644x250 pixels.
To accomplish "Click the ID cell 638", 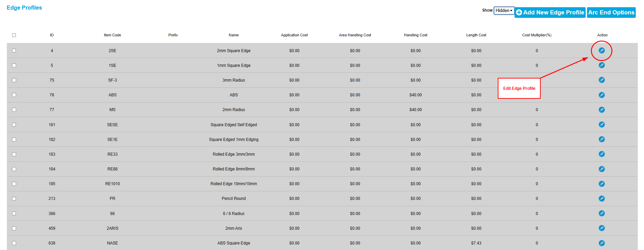I will 52,243.
